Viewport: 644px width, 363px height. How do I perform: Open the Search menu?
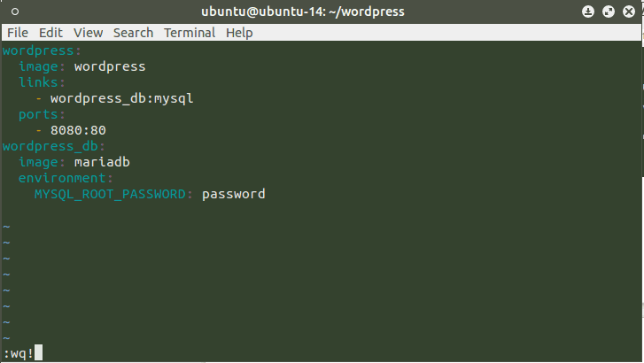(133, 33)
